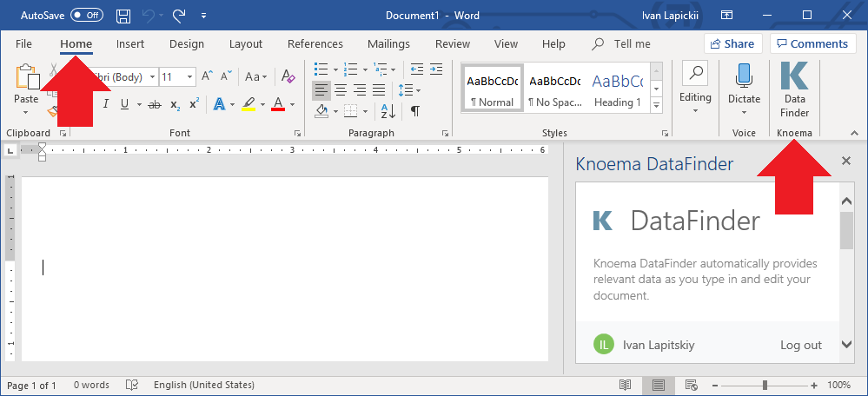Click proofing check icon in status bar

click(132, 385)
